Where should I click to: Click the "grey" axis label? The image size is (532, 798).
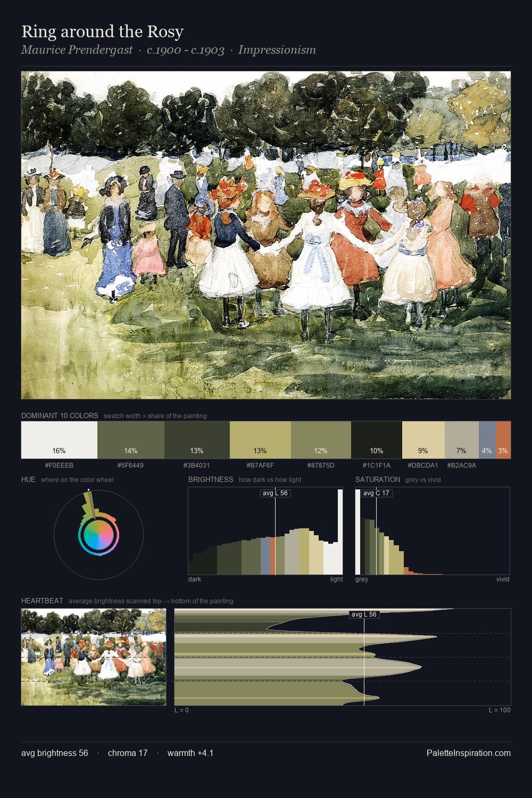tap(362, 579)
